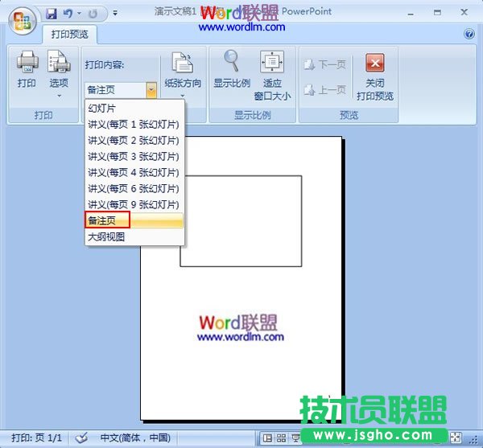Open PowerPoint help question mark

(x=469, y=34)
